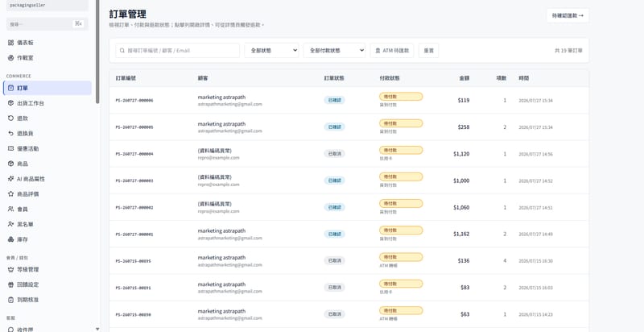Click 付款狀態 column header

[x=390, y=77]
